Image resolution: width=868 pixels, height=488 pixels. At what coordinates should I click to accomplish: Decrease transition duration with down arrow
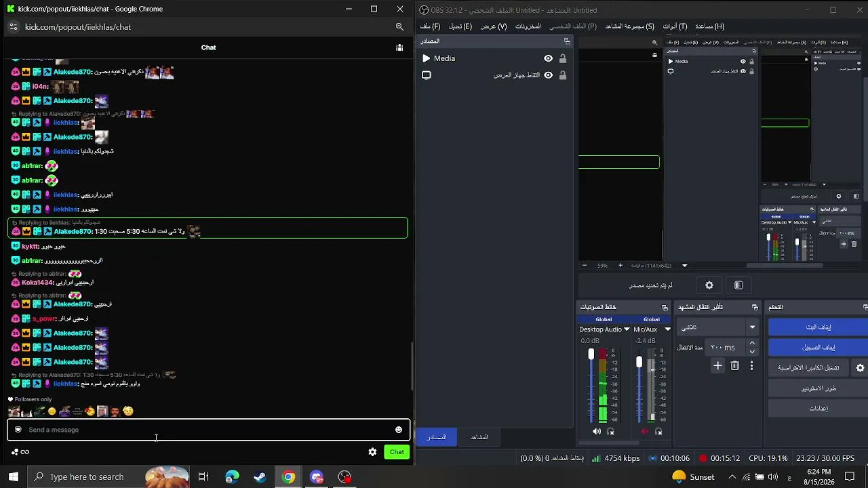coord(752,352)
